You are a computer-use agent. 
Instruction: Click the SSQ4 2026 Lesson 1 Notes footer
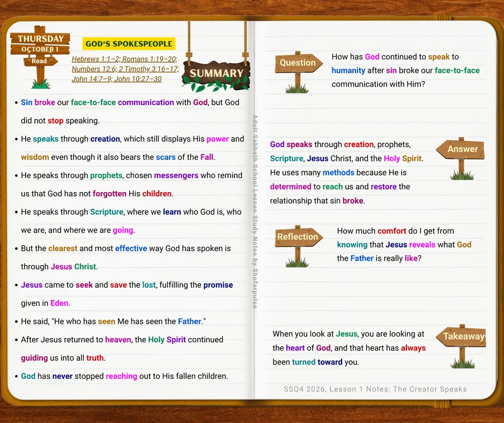[375, 389]
